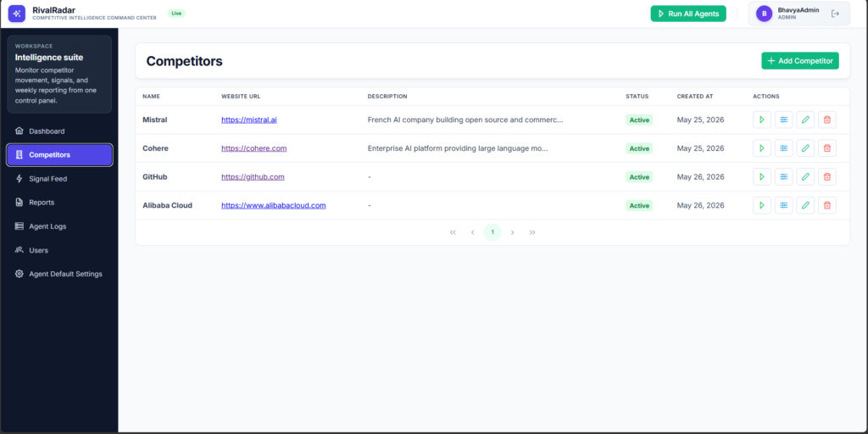Click the May 26, 2026 date for Alibaba Cloud
This screenshot has height=434, width=868.
[700, 205]
